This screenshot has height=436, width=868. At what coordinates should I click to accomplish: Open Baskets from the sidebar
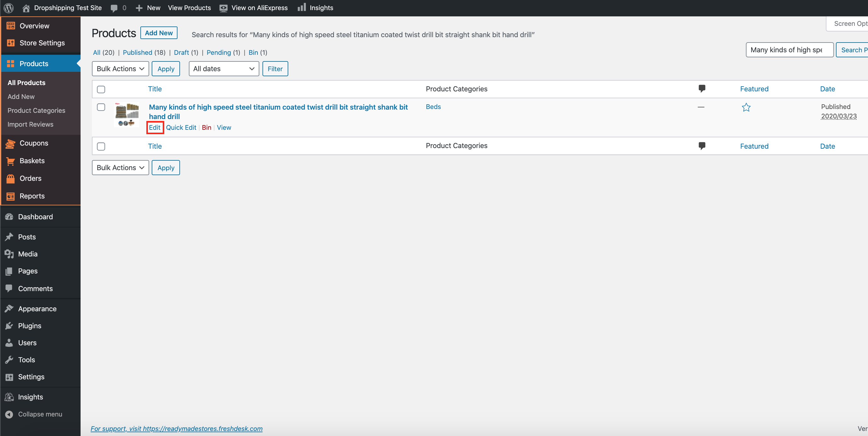pyautogui.click(x=32, y=161)
